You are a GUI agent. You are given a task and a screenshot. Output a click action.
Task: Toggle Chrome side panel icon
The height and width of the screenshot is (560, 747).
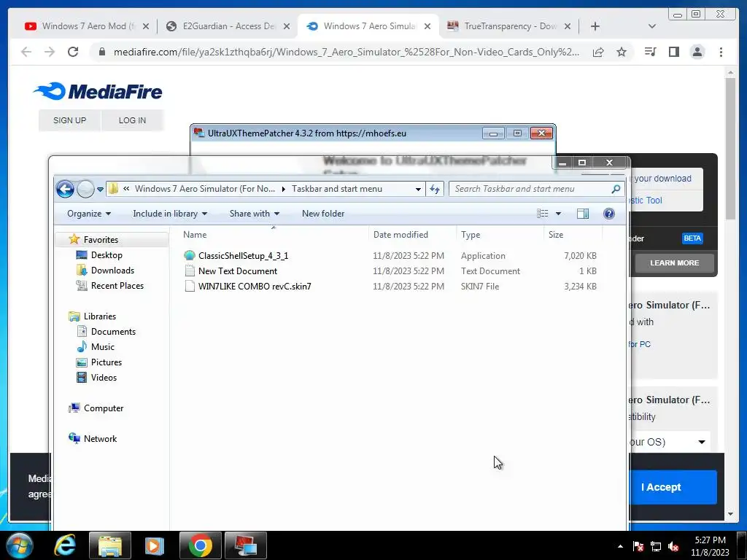click(673, 52)
